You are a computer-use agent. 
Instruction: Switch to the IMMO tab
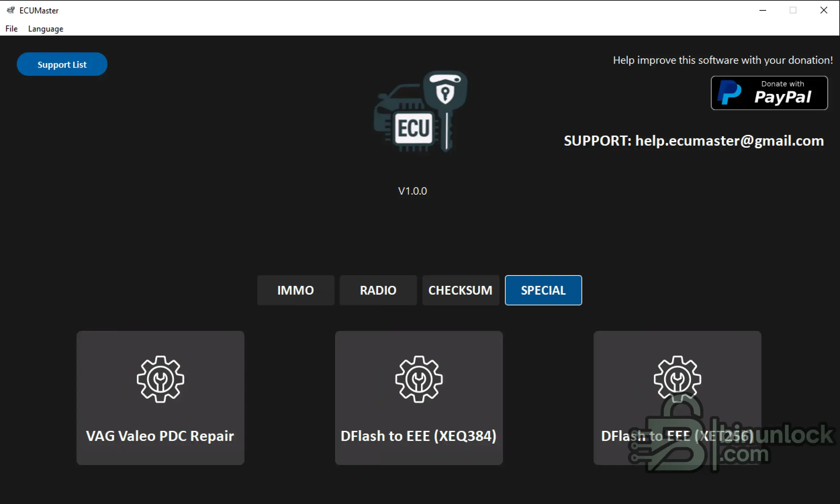click(x=296, y=290)
